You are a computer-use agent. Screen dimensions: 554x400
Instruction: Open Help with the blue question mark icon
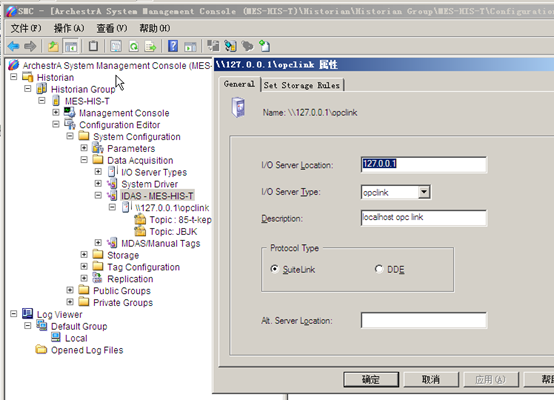(173, 46)
